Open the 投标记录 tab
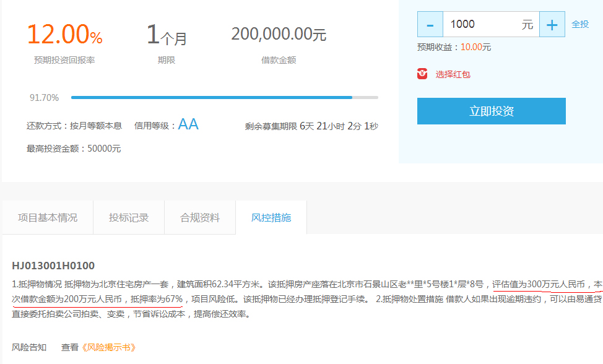603x364 pixels. point(129,217)
